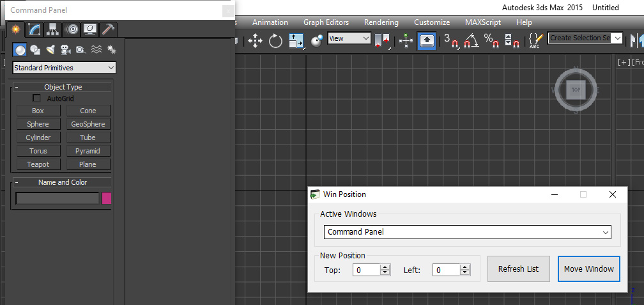Activate the Select and Move tool
The image size is (644, 305).
click(256, 42)
